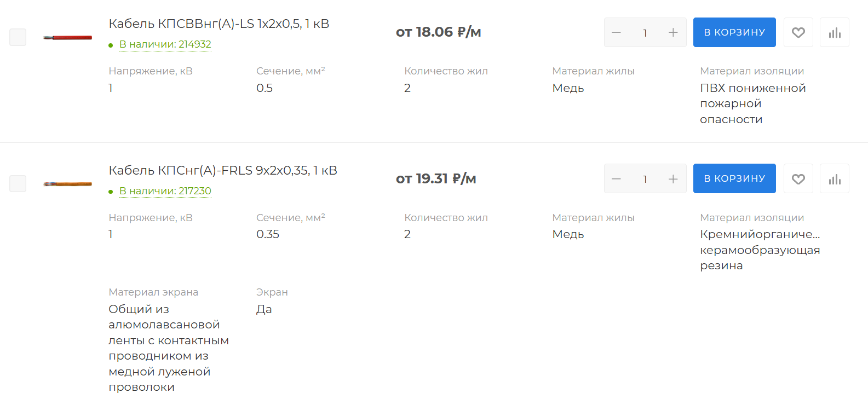Check the box for КПСнг(А)-FRLS 9x2x0,35 cable

coord(18,183)
